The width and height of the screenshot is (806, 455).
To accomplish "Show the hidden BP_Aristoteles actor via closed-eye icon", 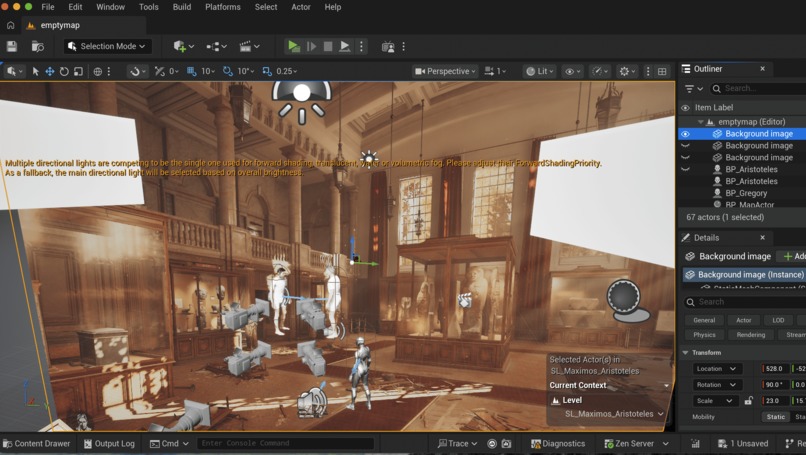I will click(685, 169).
